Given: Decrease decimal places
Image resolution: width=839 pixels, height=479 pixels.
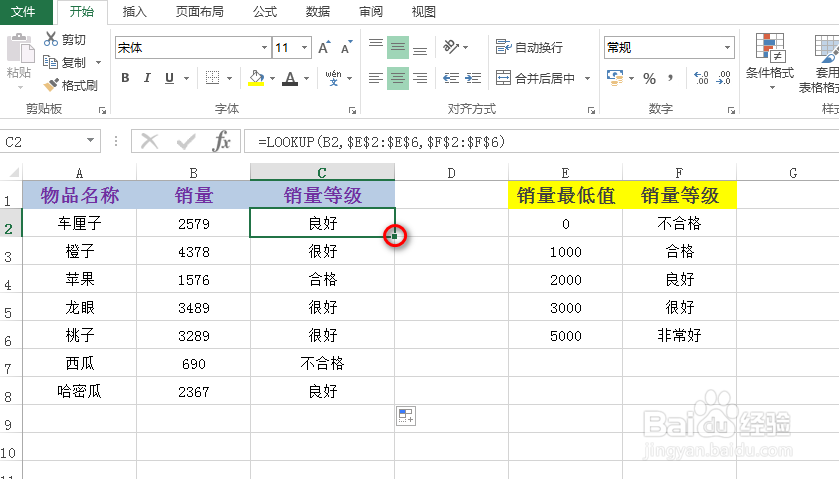Looking at the screenshot, I should [x=723, y=78].
